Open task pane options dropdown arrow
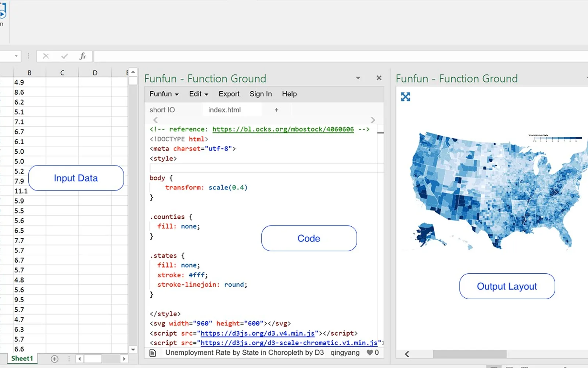 click(358, 78)
